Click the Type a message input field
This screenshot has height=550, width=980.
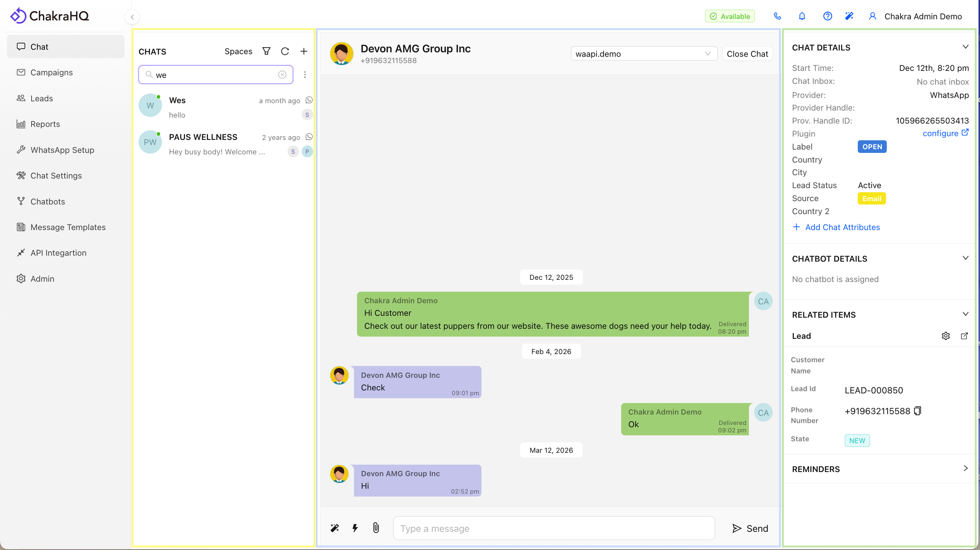tap(554, 528)
